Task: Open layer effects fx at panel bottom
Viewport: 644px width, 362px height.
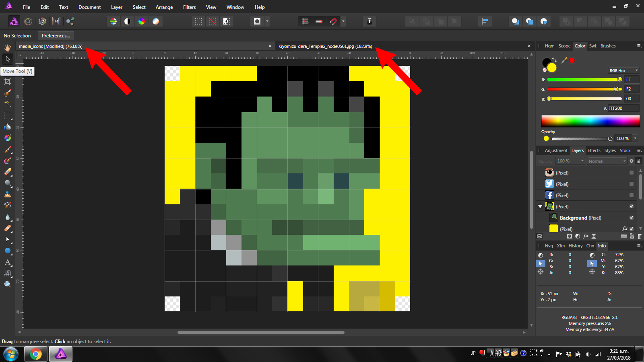Action: [x=586, y=236]
